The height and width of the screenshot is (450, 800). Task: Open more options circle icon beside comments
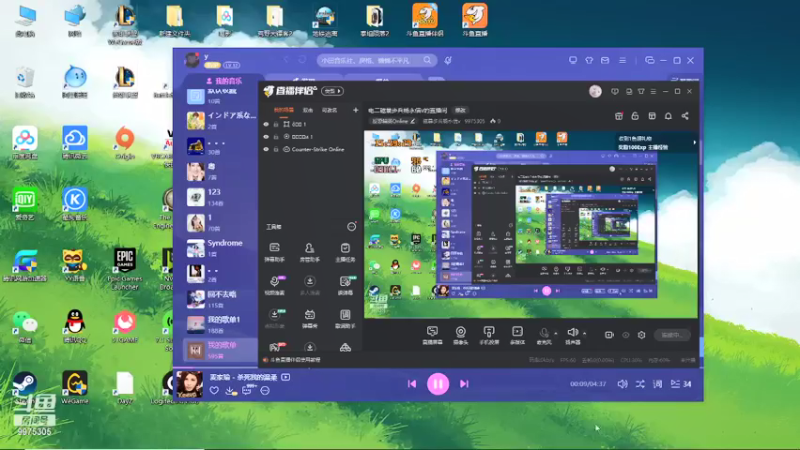[x=265, y=391]
